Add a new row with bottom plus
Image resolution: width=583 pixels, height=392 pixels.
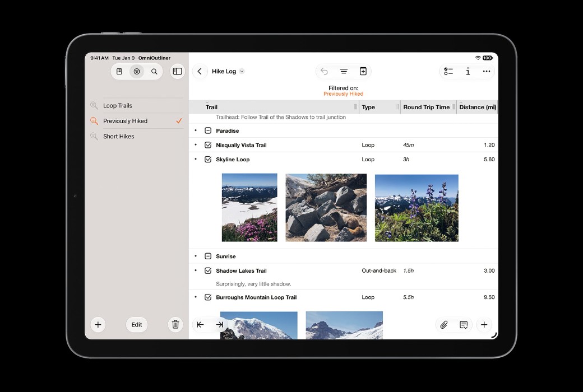pos(484,325)
